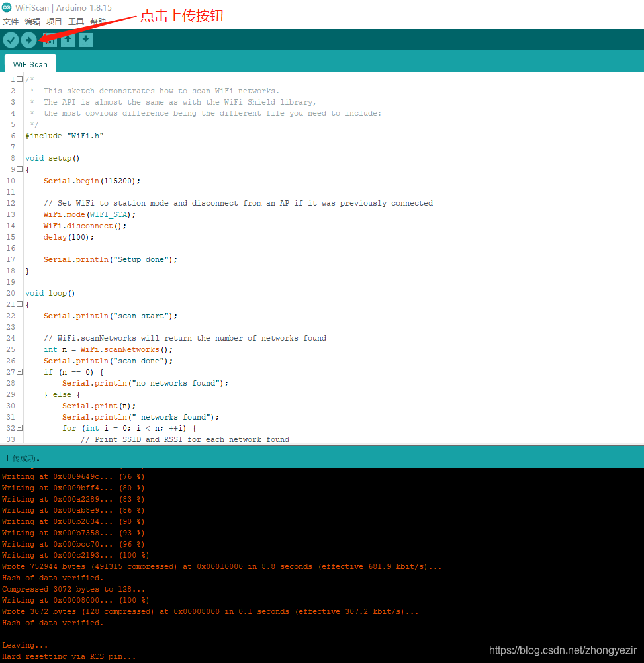Click comment 'WiFi.scanNetworks will return' line
The width and height of the screenshot is (644, 663).
185,338
